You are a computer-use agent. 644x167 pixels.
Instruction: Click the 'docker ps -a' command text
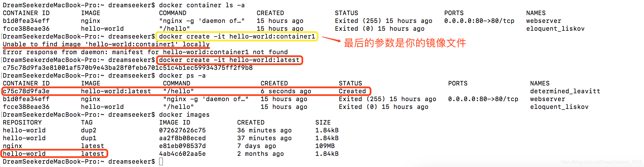coord(182,76)
